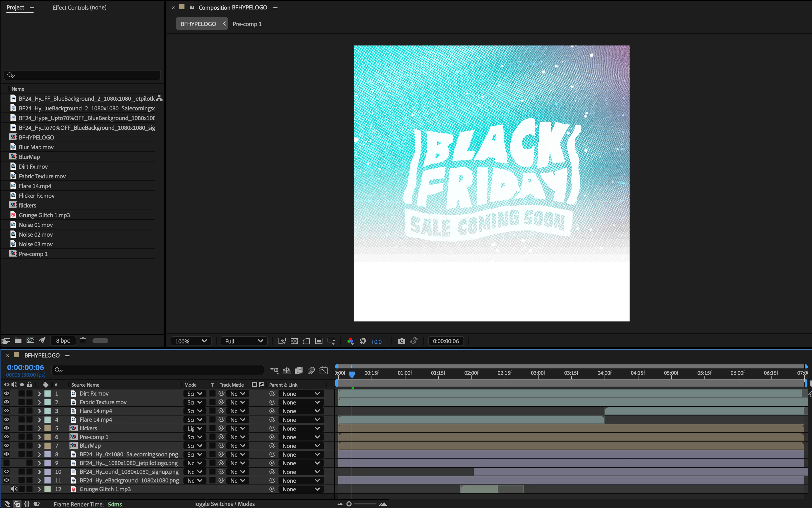The height and width of the screenshot is (508, 812).
Task: Click Toggle Switches / Modes button
Action: pos(224,504)
